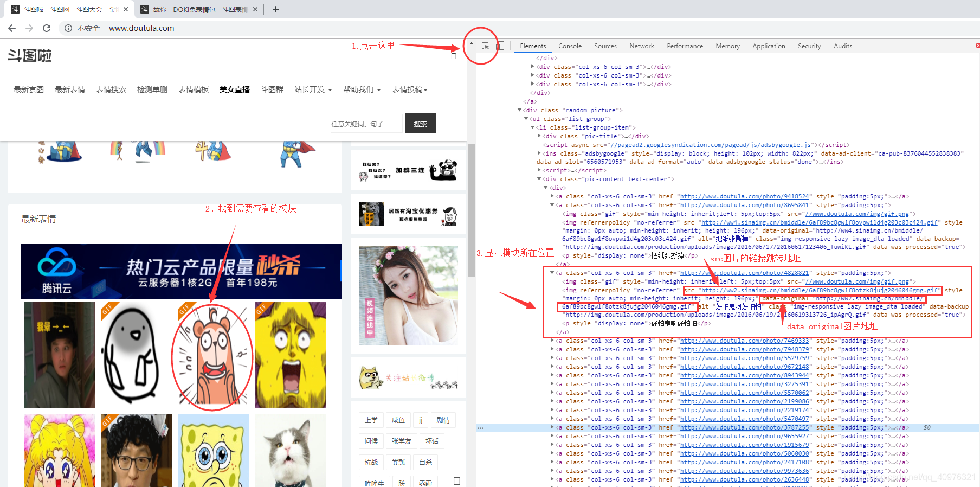Close the 舔你 DOKI兔表情包 browser tab
The image size is (980, 487).
click(255, 9)
